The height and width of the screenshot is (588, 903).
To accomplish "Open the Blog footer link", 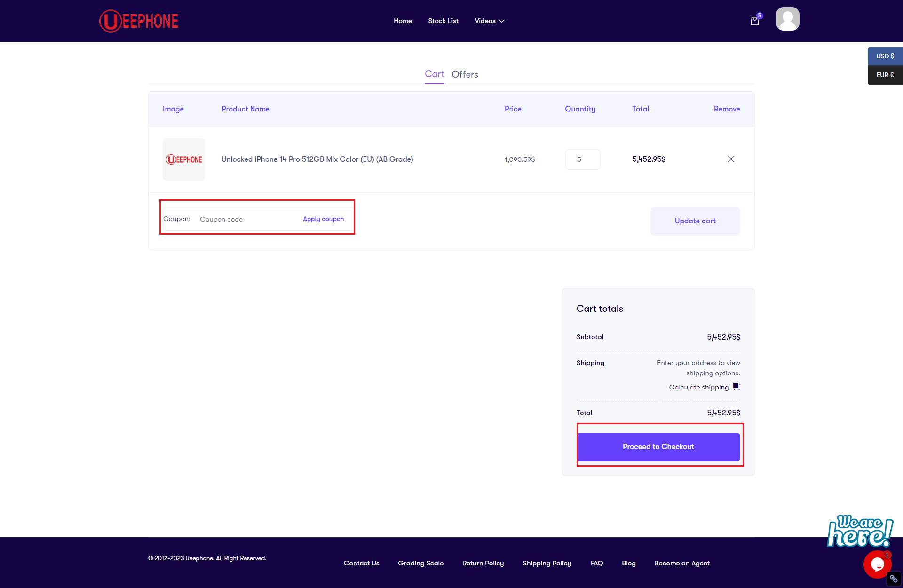I will (x=629, y=563).
